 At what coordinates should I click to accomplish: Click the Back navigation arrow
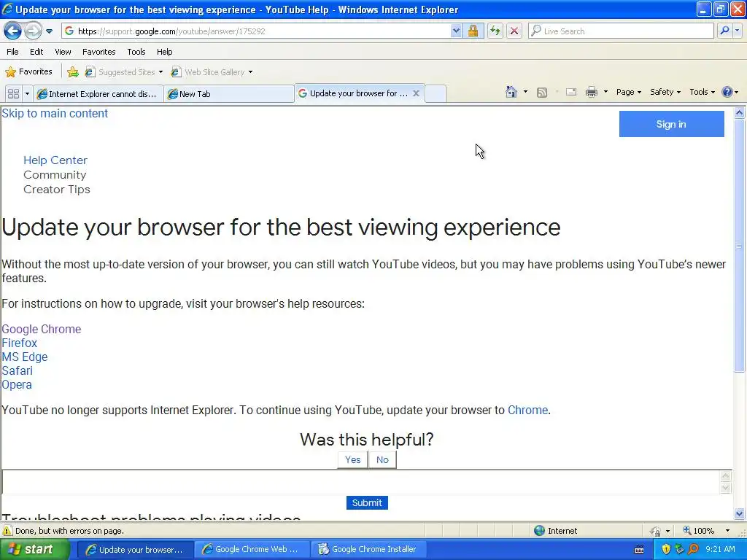click(x=12, y=31)
